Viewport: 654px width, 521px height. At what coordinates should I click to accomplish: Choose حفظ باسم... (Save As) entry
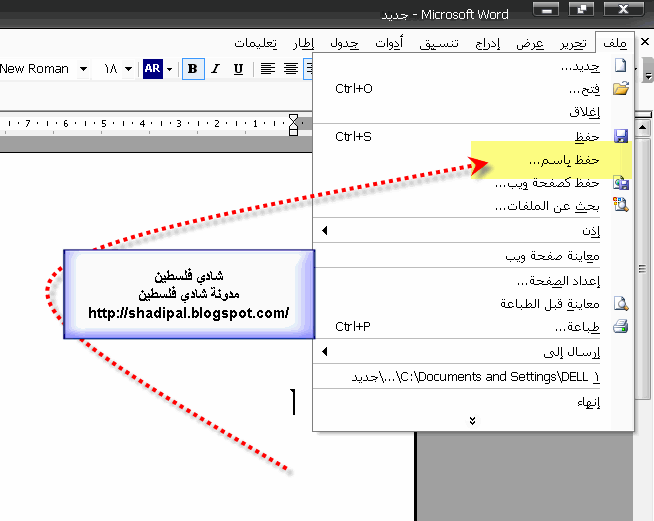[x=473, y=160]
